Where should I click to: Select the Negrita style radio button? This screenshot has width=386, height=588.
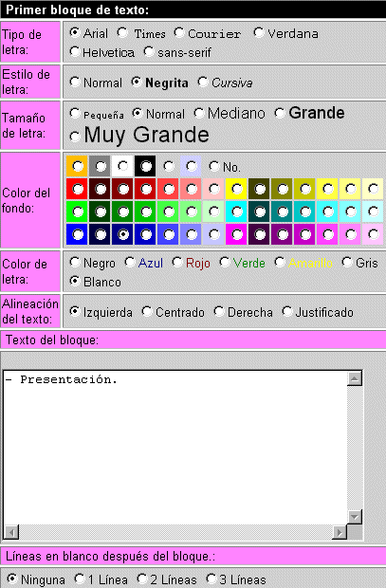coord(137,82)
